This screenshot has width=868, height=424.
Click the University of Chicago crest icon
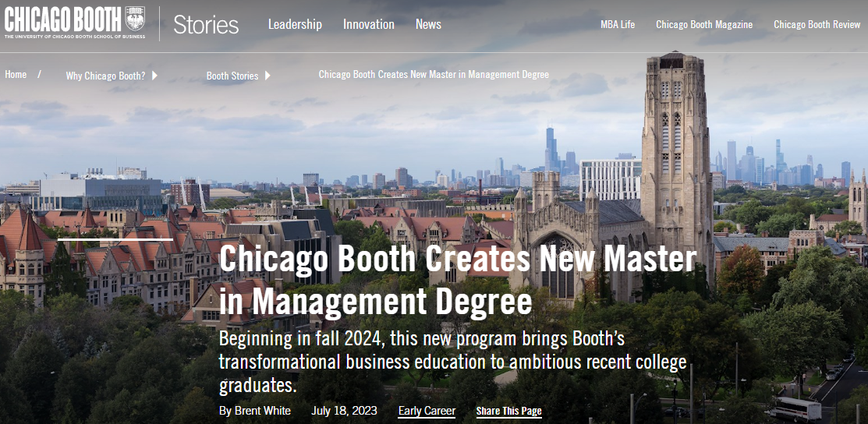[135, 18]
